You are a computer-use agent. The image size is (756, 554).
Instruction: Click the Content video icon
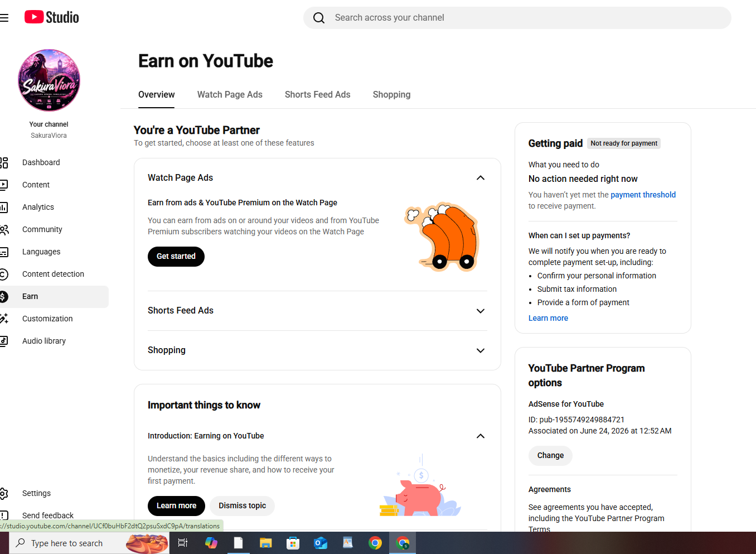[4, 185]
